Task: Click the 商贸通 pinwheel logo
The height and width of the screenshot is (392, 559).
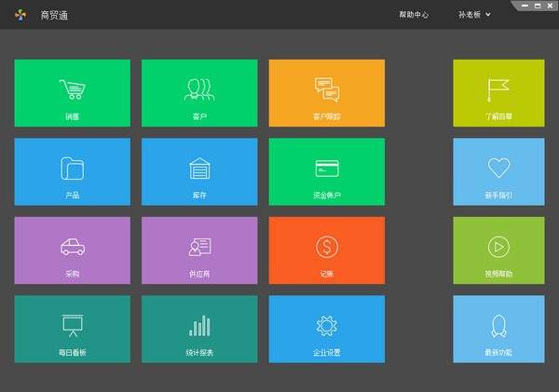Action: 20,15
